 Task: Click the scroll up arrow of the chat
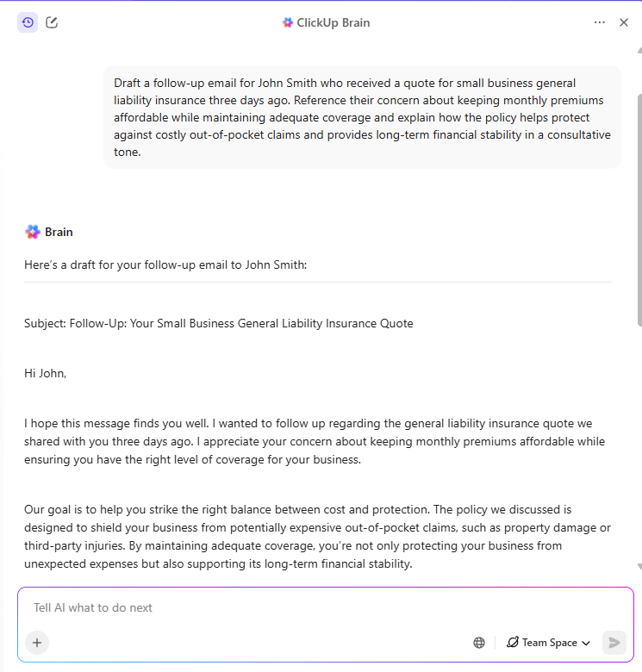[x=639, y=50]
